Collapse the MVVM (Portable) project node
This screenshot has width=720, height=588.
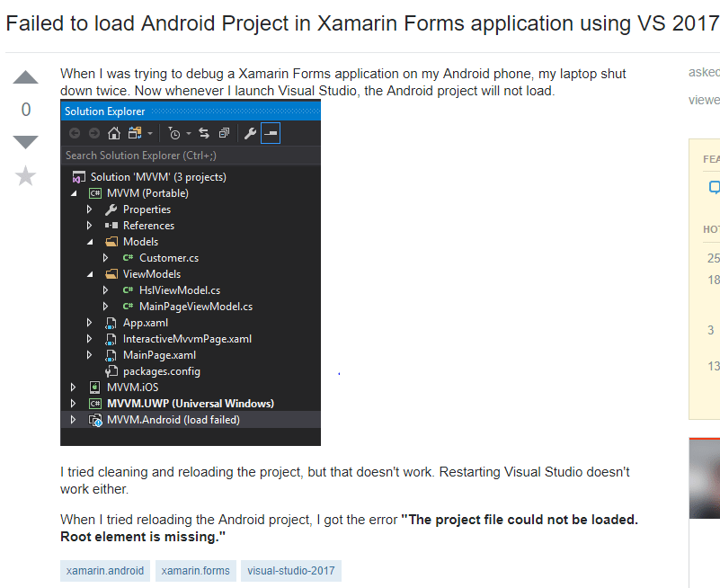(x=74, y=193)
